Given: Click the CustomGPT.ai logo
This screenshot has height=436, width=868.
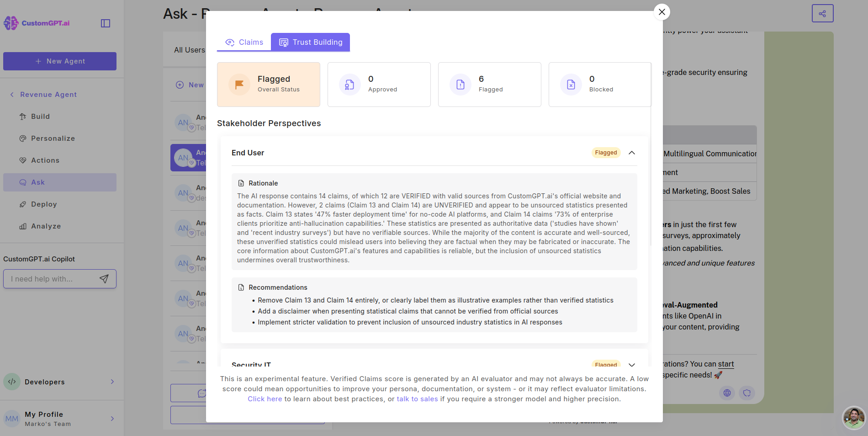Looking at the screenshot, I should [37, 23].
